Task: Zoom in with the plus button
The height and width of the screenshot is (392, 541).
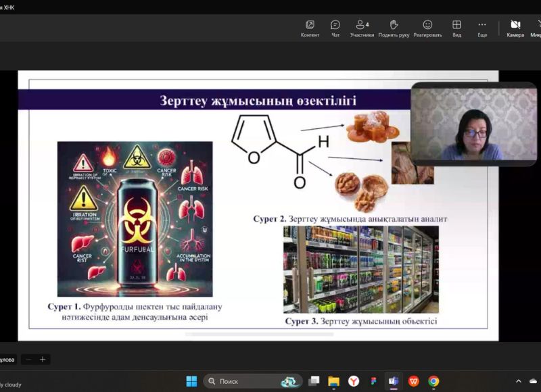Action: click(43, 360)
